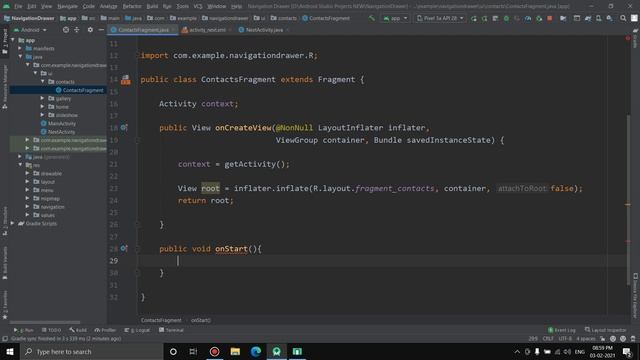Open the app run configuration dropdown

tap(395, 18)
